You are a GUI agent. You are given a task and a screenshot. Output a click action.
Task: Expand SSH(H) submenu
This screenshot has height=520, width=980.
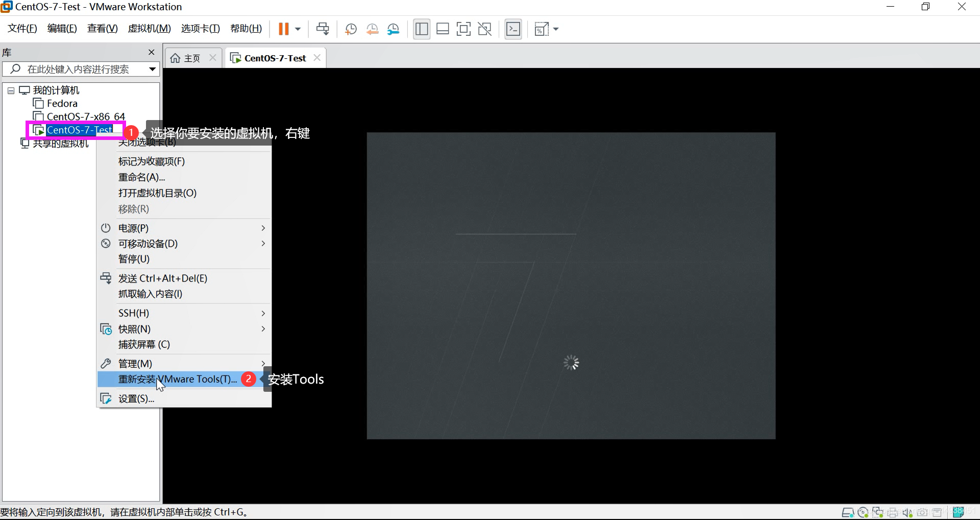click(184, 313)
